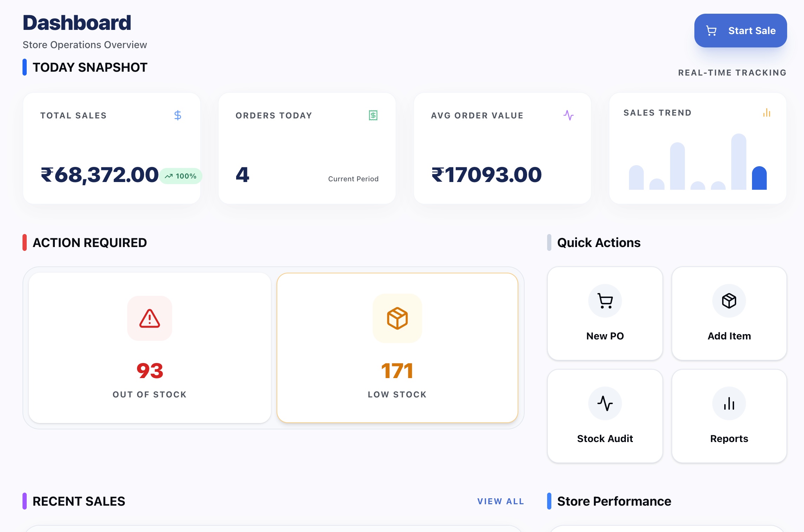Image resolution: width=804 pixels, height=532 pixels.
Task: Click the Add Item package icon
Action: (729, 300)
